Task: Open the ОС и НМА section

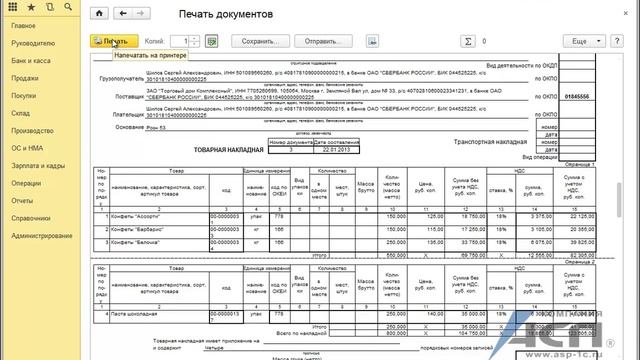Action: (x=27, y=149)
